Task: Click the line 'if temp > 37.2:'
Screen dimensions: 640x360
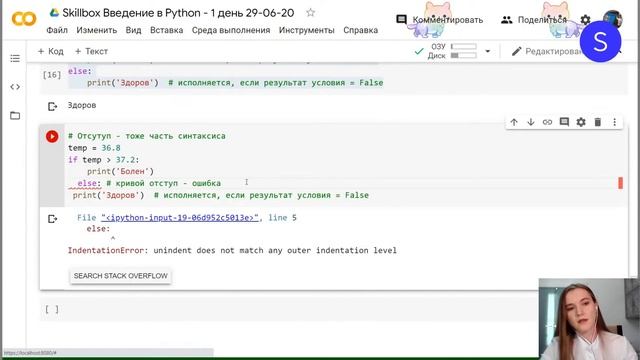Action: [x=104, y=160]
